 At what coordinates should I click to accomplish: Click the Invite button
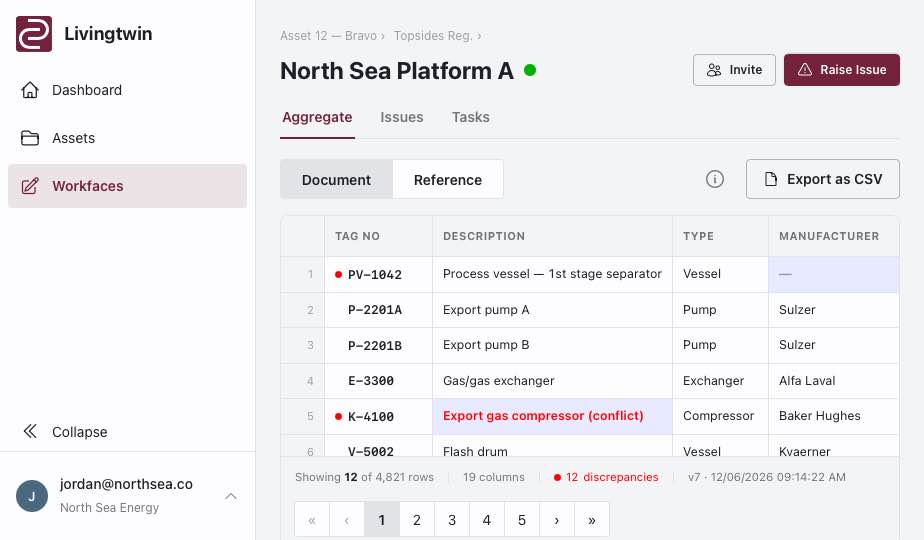tap(734, 70)
